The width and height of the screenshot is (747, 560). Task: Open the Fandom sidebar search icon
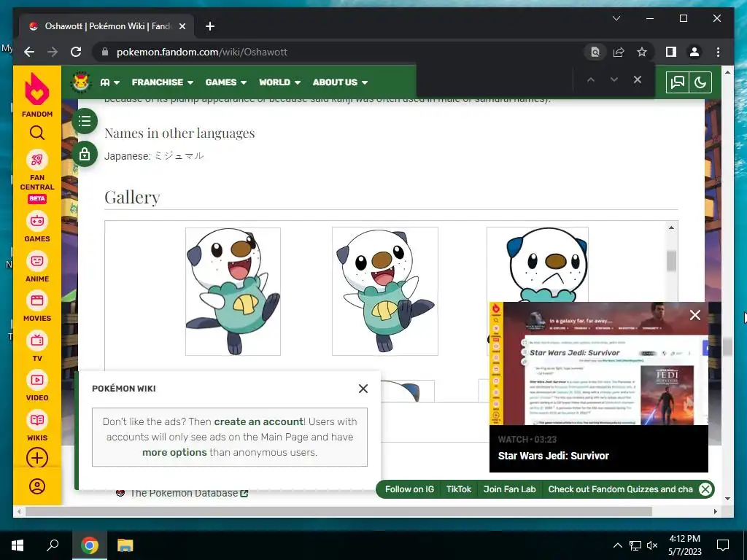[37, 133]
